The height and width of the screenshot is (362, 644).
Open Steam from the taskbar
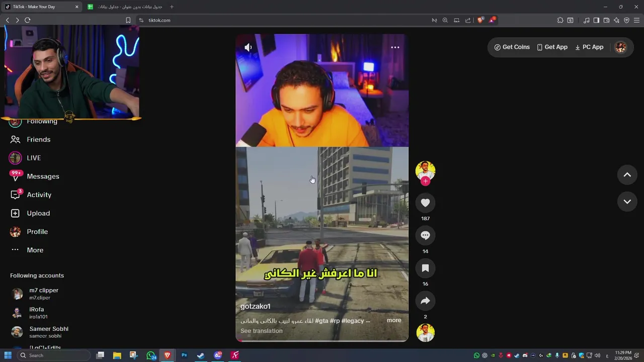[200, 355]
